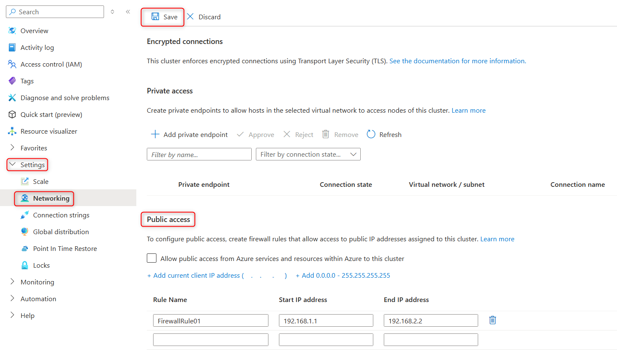This screenshot has width=617, height=364.
Task: Expand the Monitoring section
Action: (x=38, y=281)
